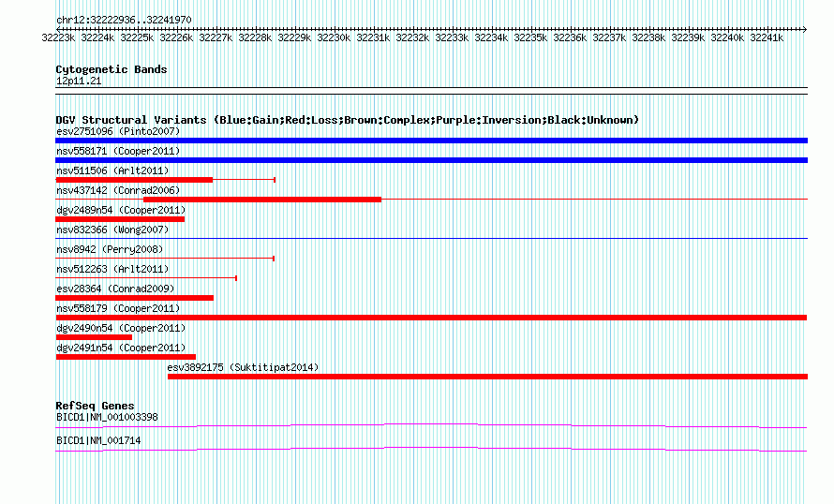Select the 32241k ruler tick label
Screen dimensions: 834x504
(x=767, y=37)
